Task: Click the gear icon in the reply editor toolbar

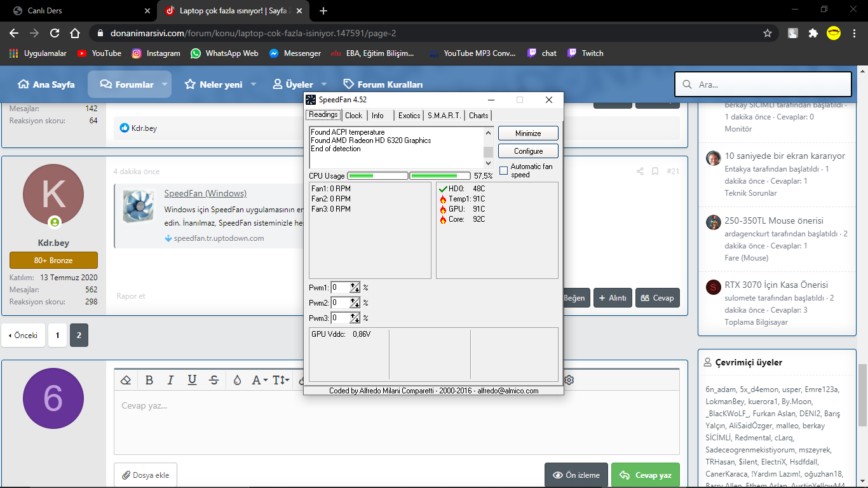Action: click(569, 380)
